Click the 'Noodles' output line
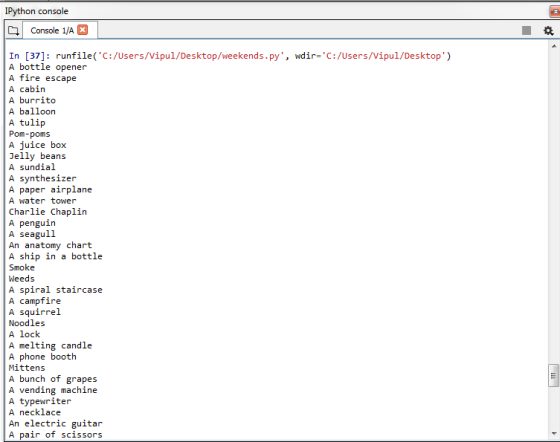This screenshot has height=442, width=560. (27, 323)
